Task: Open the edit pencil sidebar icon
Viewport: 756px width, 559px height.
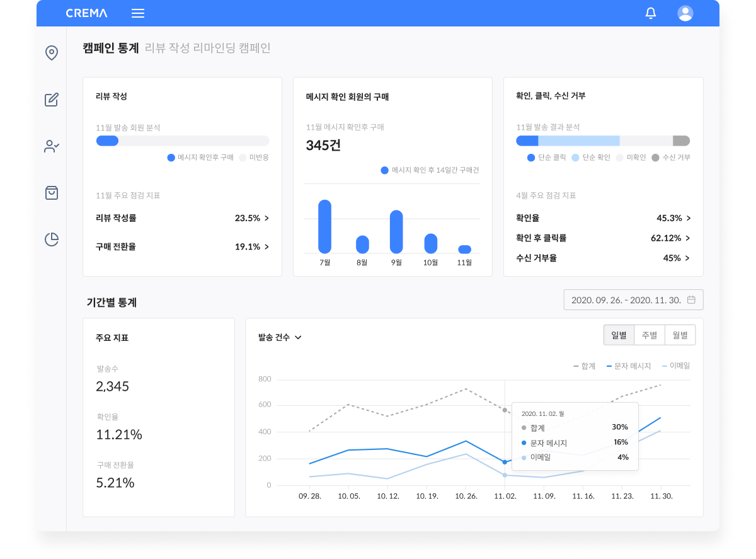Action: [x=52, y=100]
